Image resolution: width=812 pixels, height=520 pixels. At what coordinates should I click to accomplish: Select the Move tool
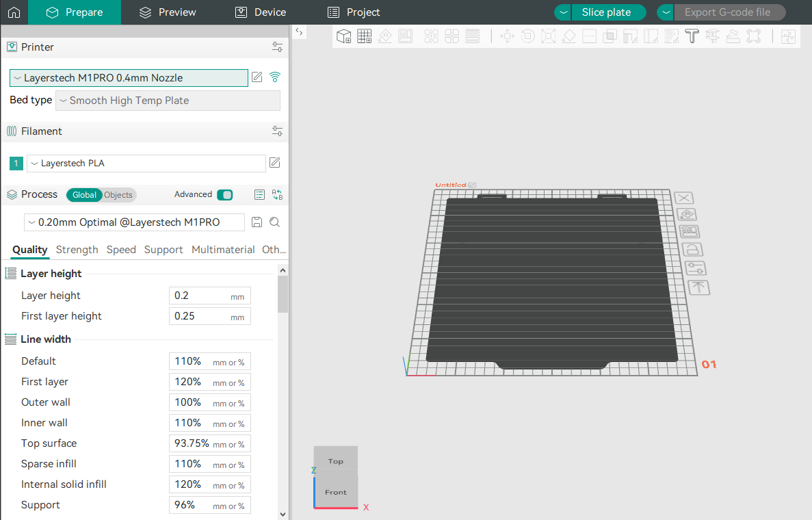pos(507,36)
